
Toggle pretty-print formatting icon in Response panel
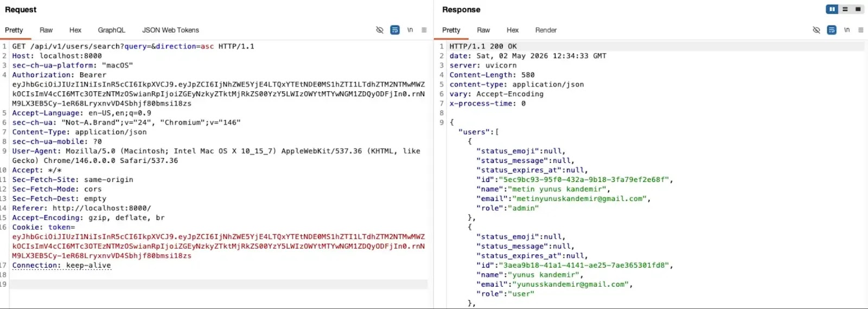(x=832, y=30)
